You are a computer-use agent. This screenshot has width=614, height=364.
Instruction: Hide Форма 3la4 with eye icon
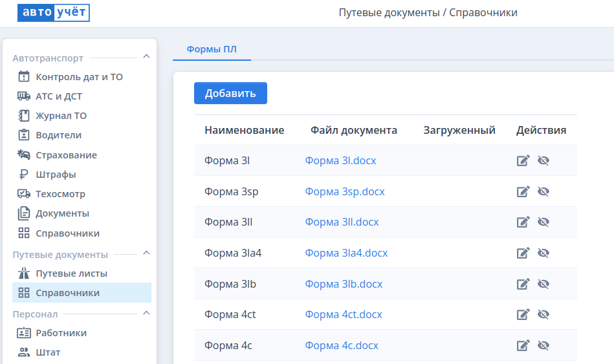(x=543, y=253)
